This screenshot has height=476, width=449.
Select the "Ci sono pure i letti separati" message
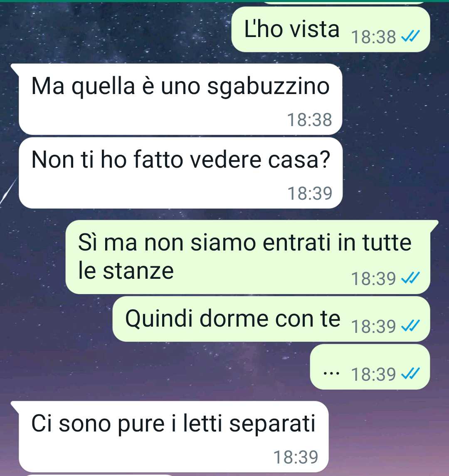pyautogui.click(x=173, y=436)
